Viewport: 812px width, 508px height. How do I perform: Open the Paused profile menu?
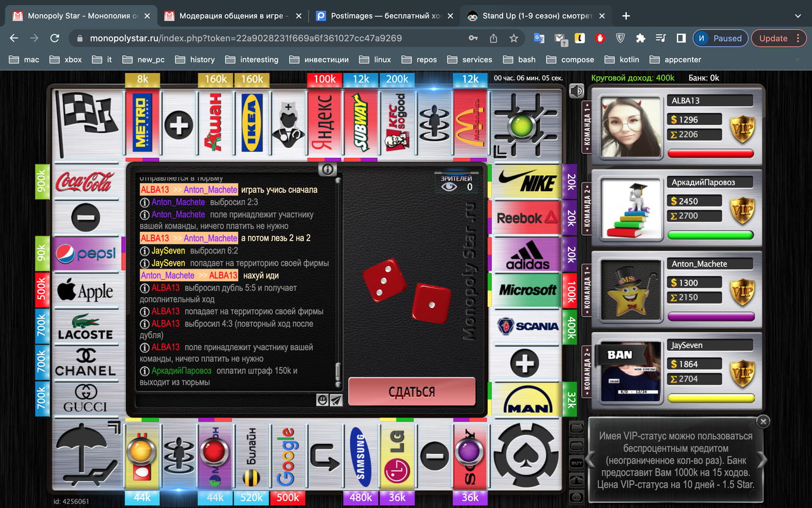point(720,38)
